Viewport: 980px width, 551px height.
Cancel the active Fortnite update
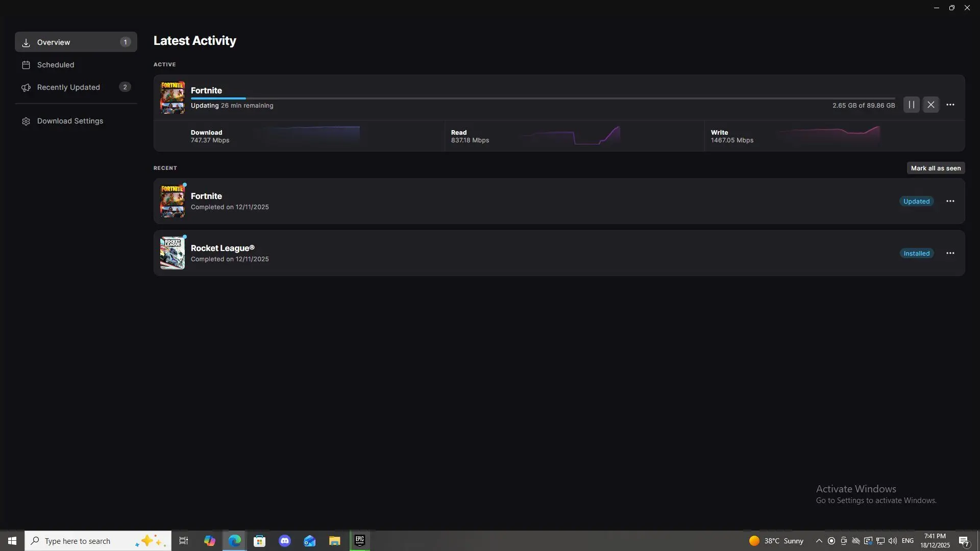click(x=930, y=105)
